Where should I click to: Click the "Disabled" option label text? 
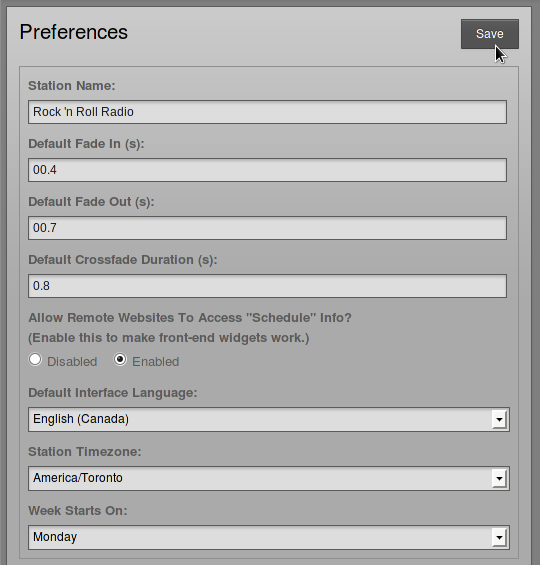coord(72,361)
